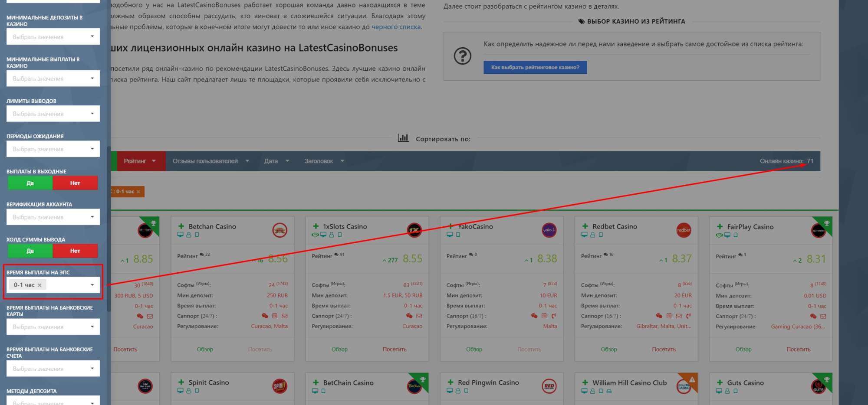
Task: Remove the 0-1 час orange filter tag
Action: coord(138,192)
